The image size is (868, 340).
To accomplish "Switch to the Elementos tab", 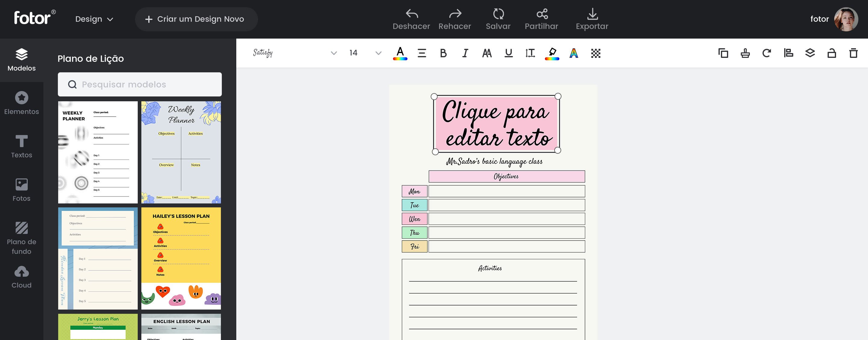I will pyautogui.click(x=22, y=103).
